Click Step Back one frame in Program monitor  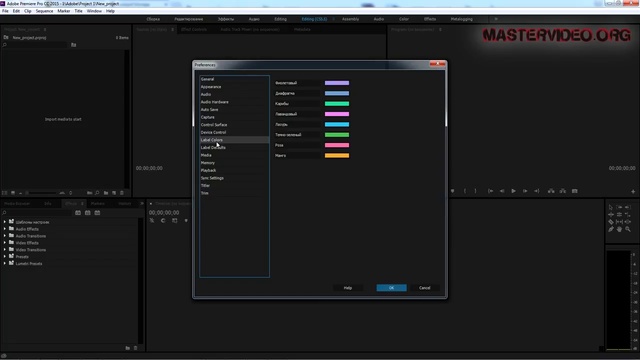502,191
